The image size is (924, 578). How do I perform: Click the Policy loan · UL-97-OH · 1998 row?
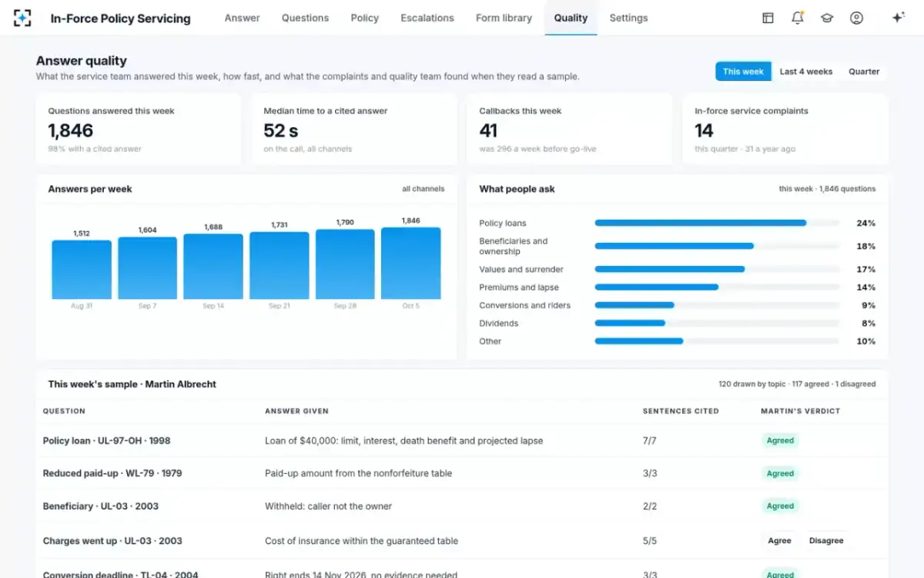(462, 441)
